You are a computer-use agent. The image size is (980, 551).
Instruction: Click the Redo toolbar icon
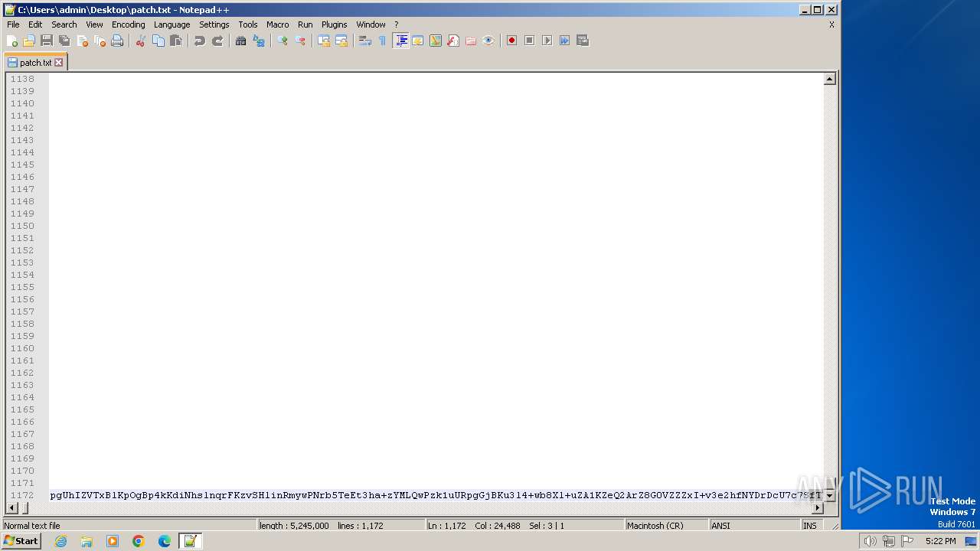(x=217, y=41)
